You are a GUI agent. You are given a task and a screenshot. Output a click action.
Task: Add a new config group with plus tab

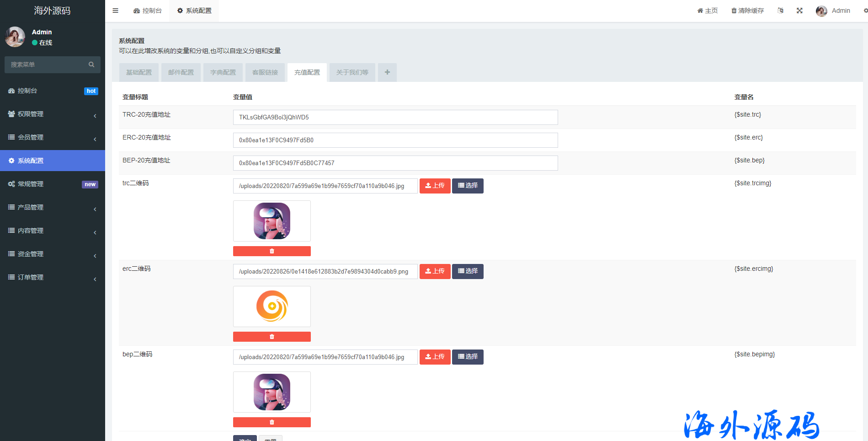[387, 72]
